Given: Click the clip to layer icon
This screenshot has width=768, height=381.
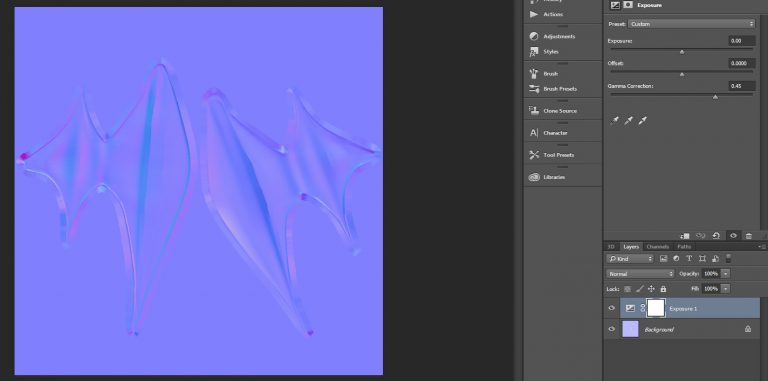Looking at the screenshot, I should coord(685,236).
